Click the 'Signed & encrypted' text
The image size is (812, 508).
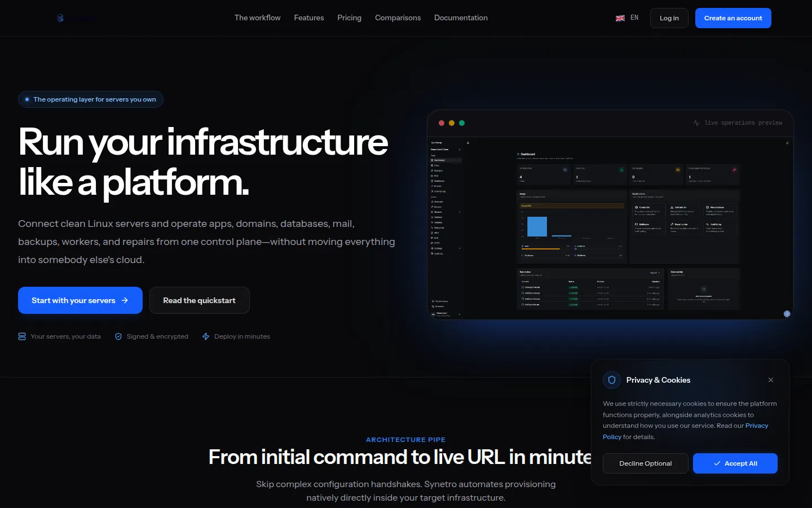[157, 336]
